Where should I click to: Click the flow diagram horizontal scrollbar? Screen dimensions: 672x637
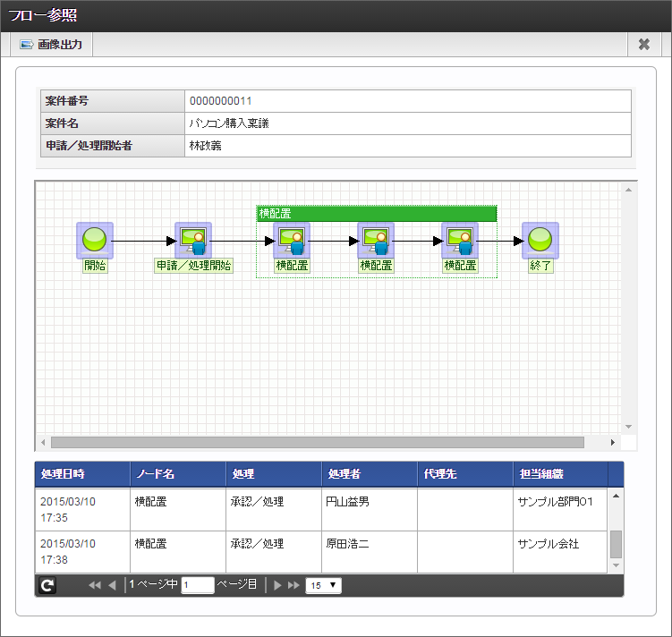pyautogui.click(x=317, y=442)
